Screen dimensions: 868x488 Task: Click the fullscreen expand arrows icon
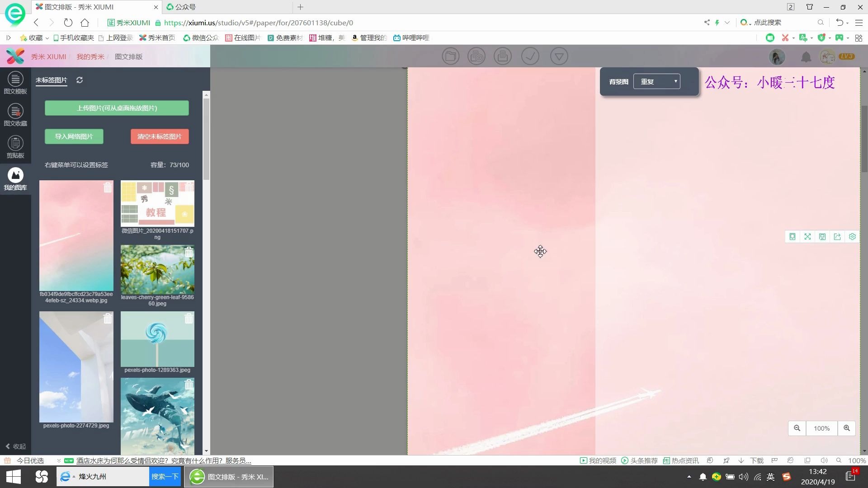tap(807, 237)
